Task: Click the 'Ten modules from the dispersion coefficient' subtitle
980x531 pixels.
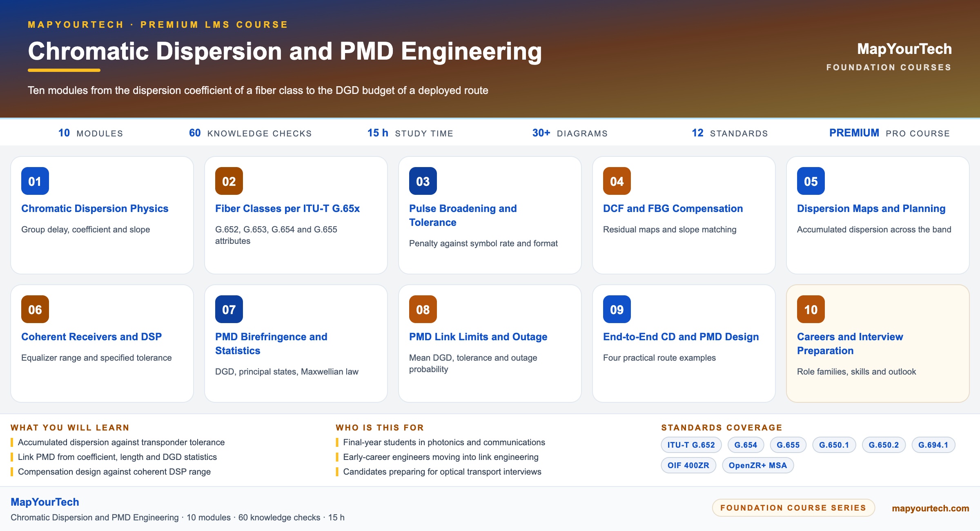Action: point(258,90)
